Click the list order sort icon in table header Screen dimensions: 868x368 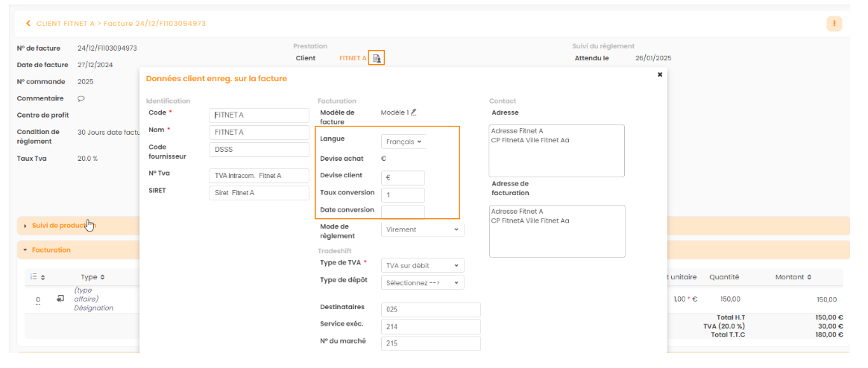pyautogui.click(x=37, y=277)
